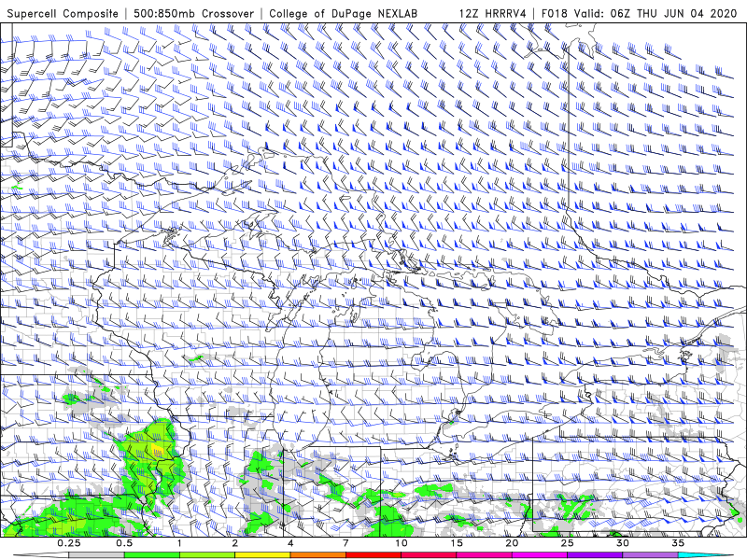The width and height of the screenshot is (747, 560).
Task: Click the 0.25 legend value
Action: pyautogui.click(x=69, y=543)
